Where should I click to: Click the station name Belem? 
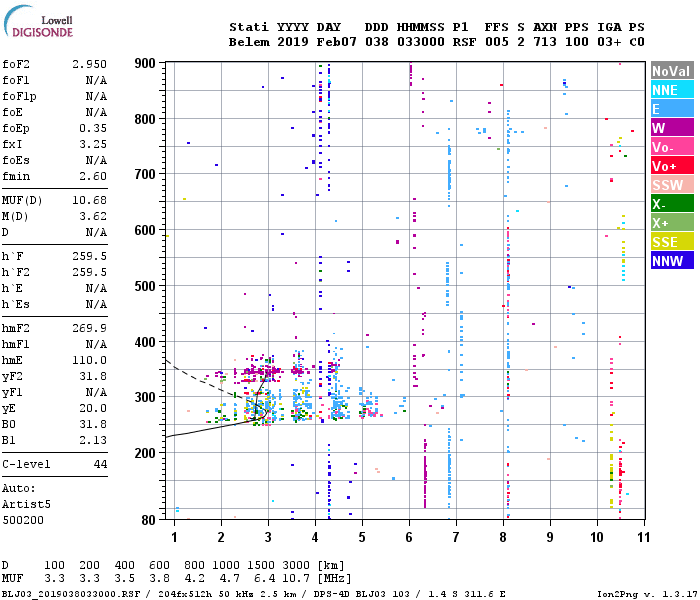249,42
